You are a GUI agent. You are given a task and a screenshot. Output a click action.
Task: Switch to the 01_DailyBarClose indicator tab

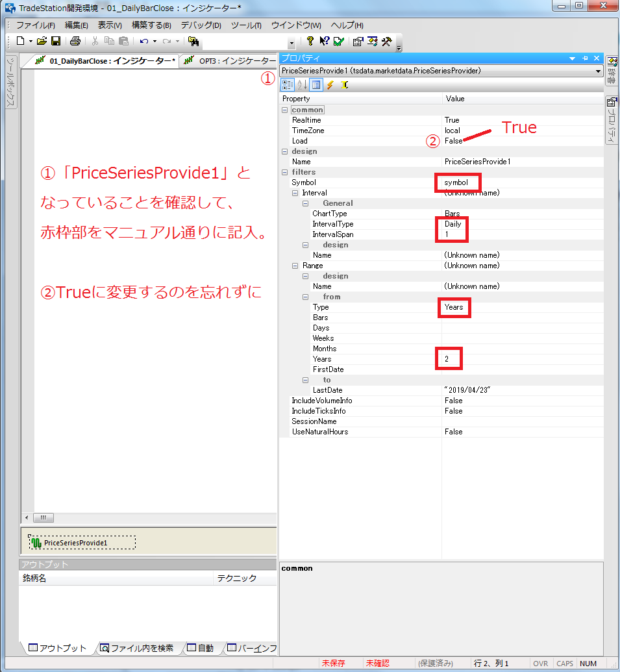pyautogui.click(x=105, y=61)
